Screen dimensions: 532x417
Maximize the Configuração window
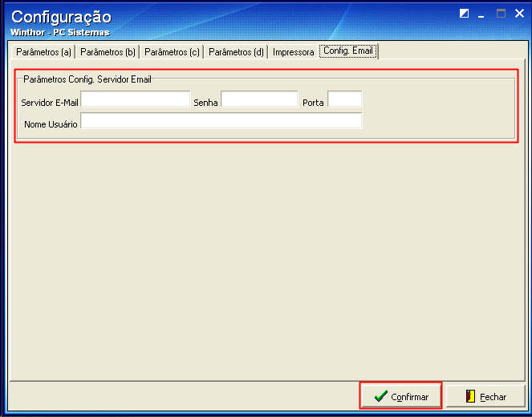(501, 14)
